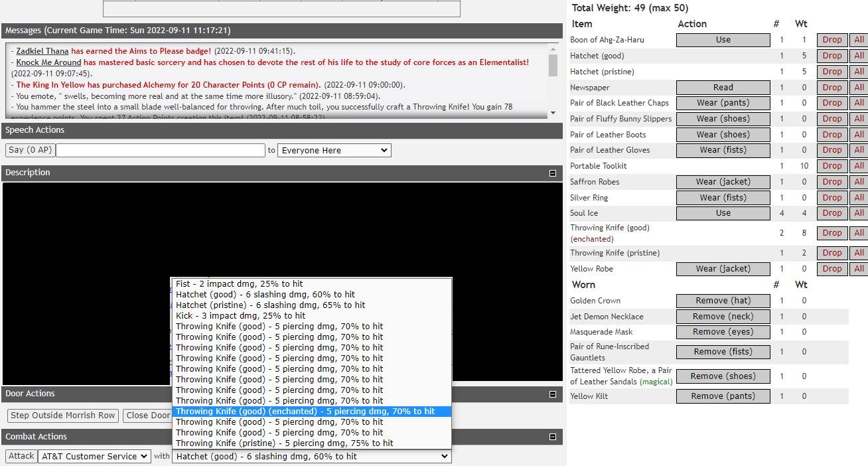Remove the Tattered Yellow Robe shoes item

(x=723, y=376)
